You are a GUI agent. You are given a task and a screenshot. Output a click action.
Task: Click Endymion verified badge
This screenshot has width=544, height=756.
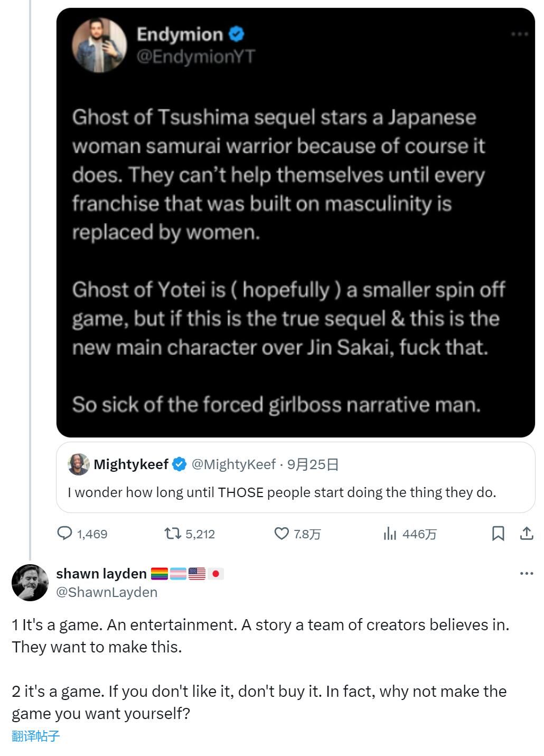236,35
